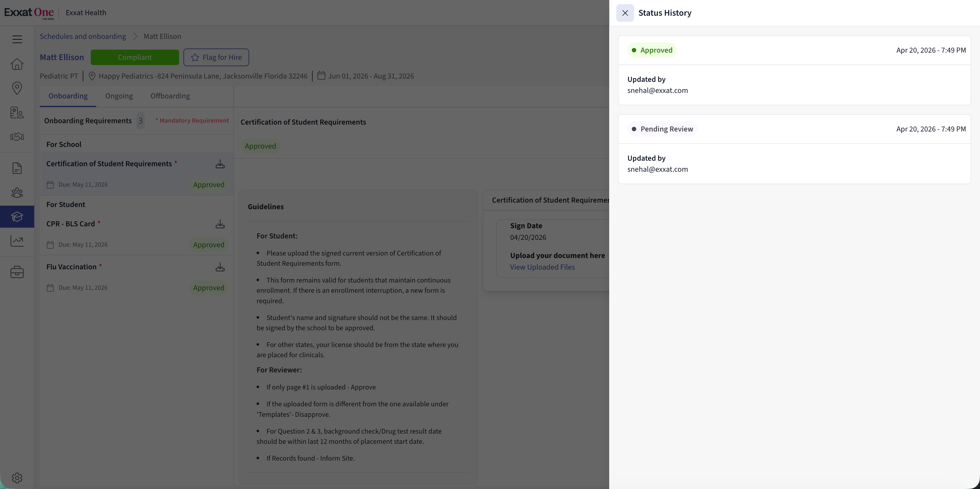Click the Approved badge on Flu Vaccination row
This screenshot has height=489, width=980.
(x=209, y=288)
